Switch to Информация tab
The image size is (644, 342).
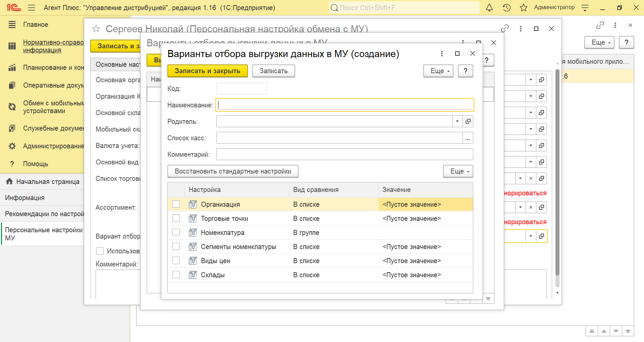point(42,198)
